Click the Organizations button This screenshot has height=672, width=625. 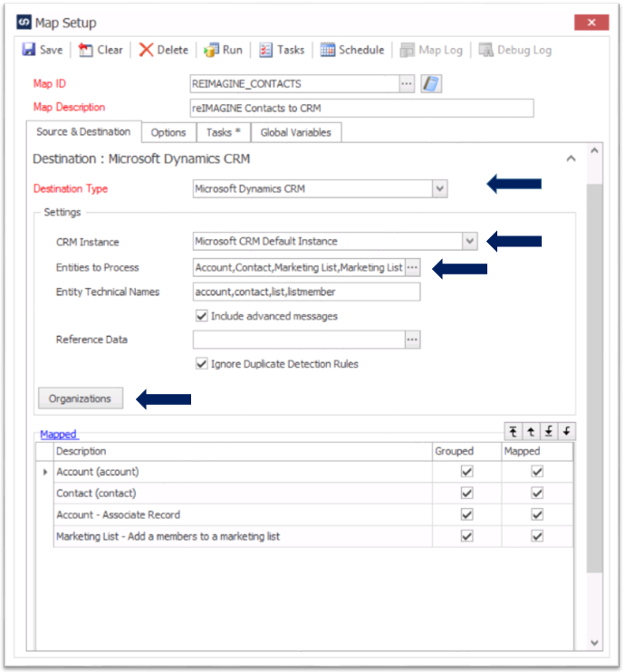click(x=81, y=398)
